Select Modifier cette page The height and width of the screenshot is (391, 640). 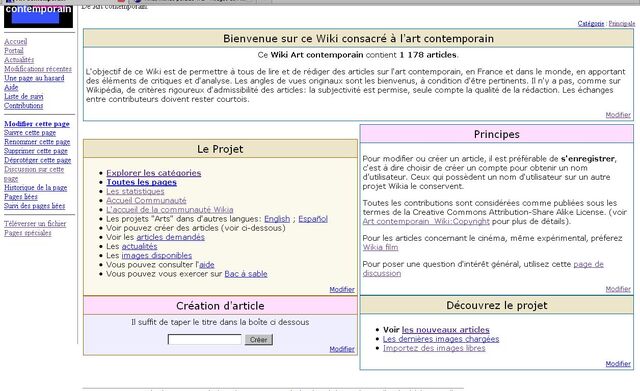click(37, 124)
